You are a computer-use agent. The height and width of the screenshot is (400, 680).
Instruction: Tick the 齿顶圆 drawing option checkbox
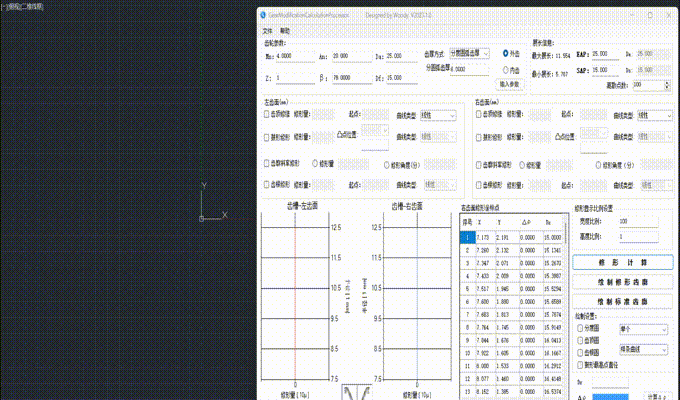click(580, 341)
